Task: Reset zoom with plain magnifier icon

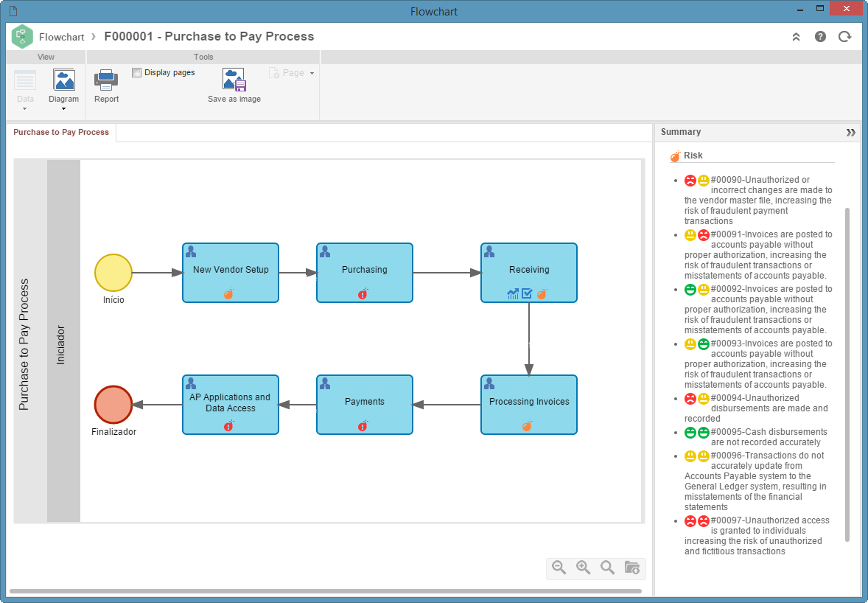Action: point(608,568)
